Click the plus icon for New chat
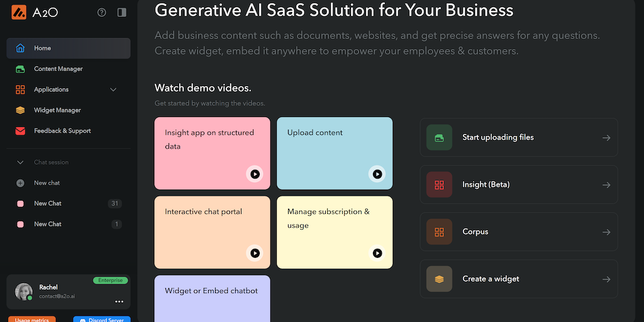Image resolution: width=644 pixels, height=322 pixels. [x=21, y=183]
